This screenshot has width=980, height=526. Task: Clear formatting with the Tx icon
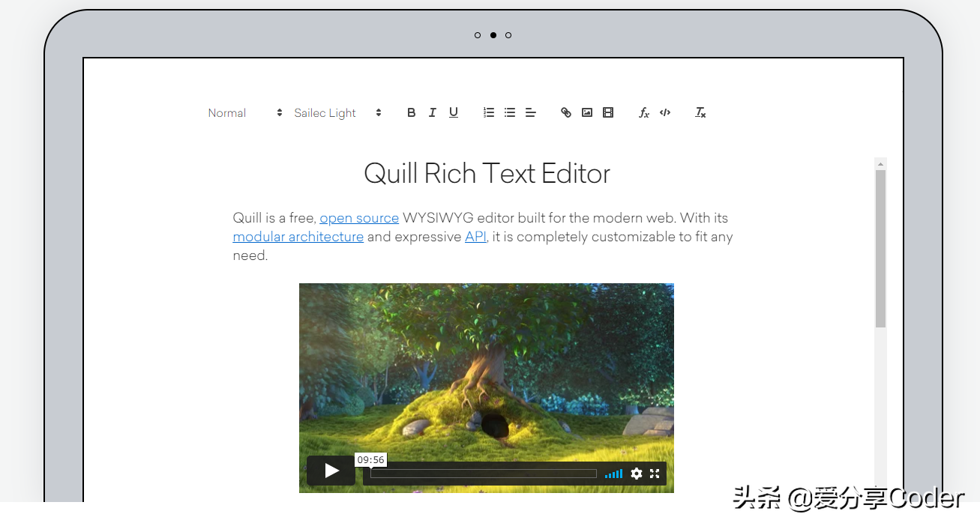coord(700,112)
